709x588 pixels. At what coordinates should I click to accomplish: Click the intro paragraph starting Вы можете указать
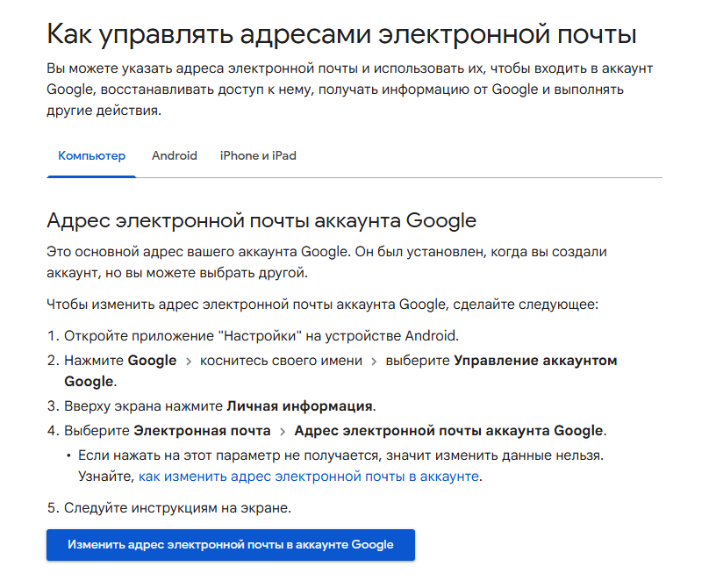click(349, 90)
